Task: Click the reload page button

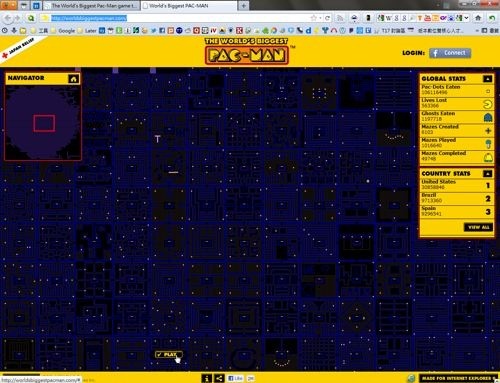Action: [x=328, y=18]
